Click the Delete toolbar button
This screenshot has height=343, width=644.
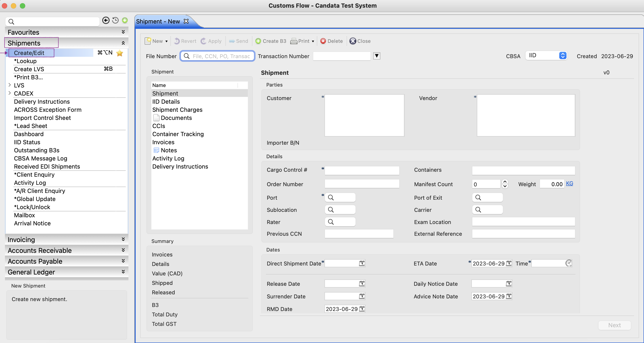(331, 41)
